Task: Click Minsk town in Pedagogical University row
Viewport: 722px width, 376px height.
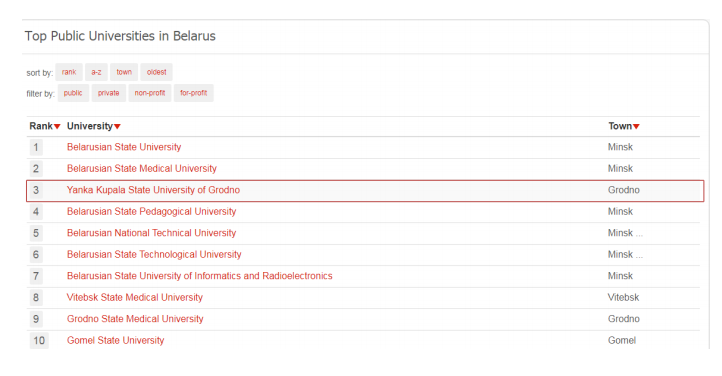Action: [620, 211]
